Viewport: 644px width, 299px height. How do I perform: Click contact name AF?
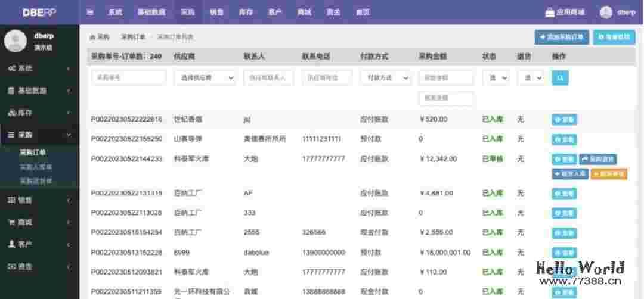248,193
